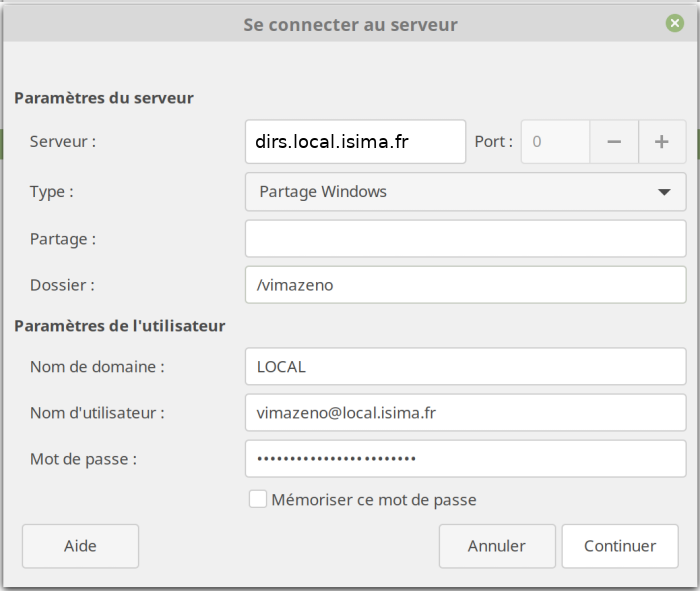The width and height of the screenshot is (700, 591).
Task: Click the Nom de domaine field
Action: click(465, 367)
